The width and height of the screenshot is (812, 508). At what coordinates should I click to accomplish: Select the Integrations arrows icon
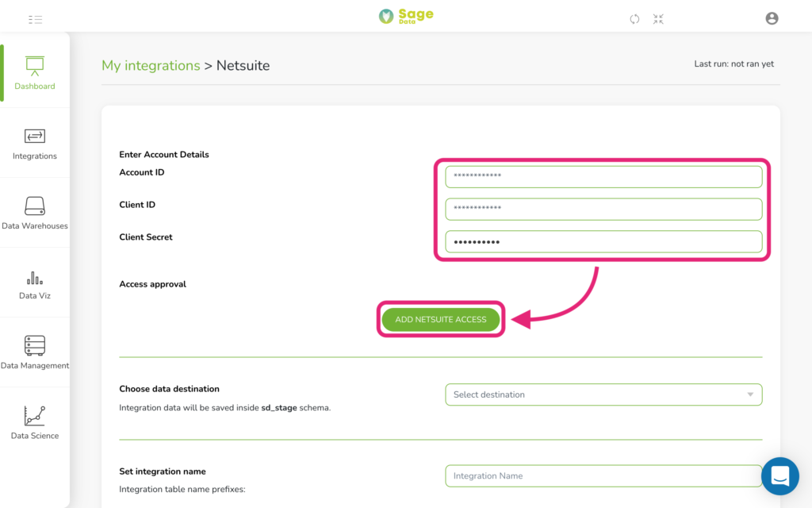(35, 137)
